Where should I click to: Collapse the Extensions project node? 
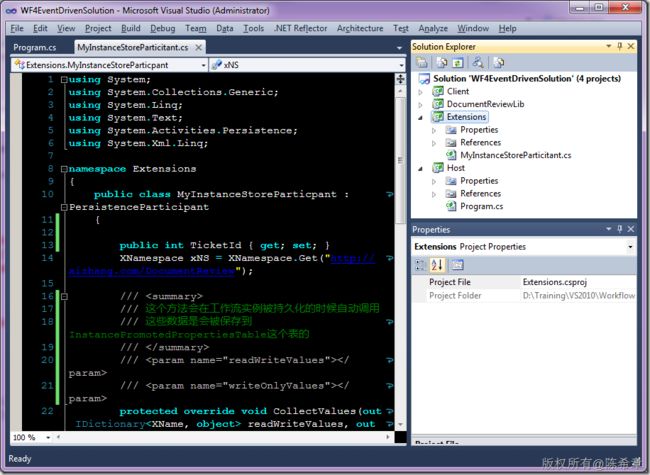pos(420,118)
